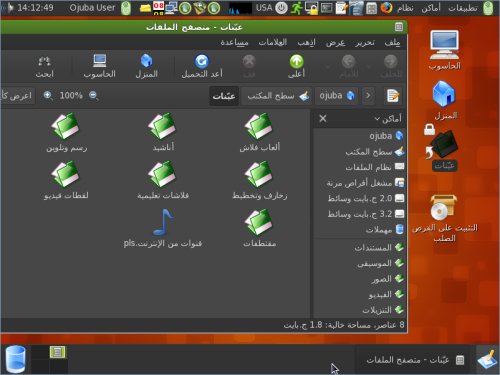Start a file search with ابحث

(x=44, y=66)
